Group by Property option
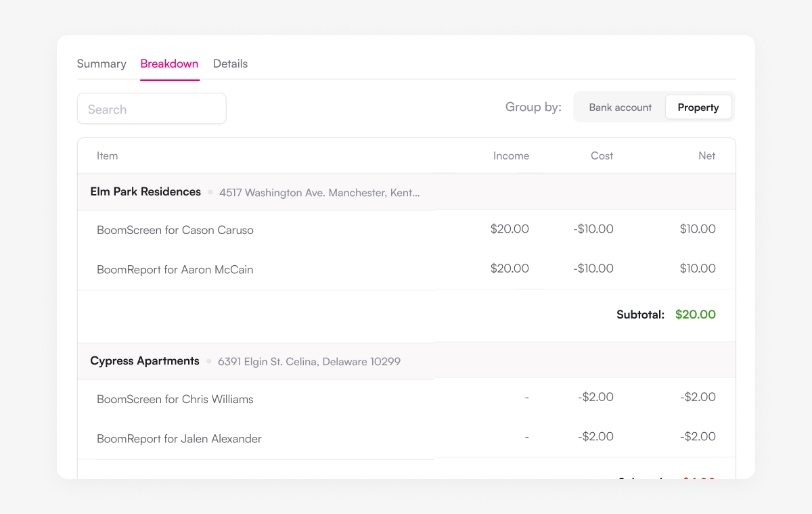This screenshot has width=812, height=514. (698, 108)
